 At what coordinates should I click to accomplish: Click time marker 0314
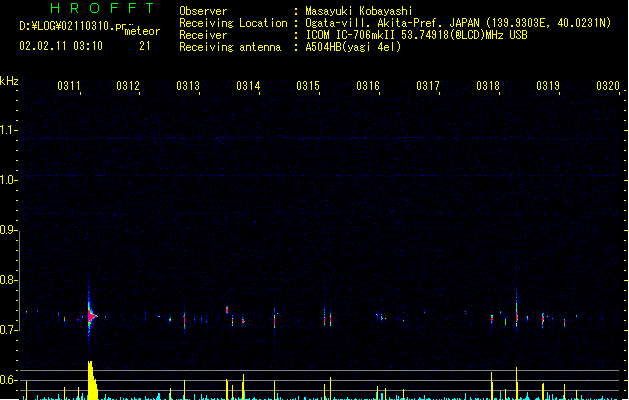click(x=248, y=86)
